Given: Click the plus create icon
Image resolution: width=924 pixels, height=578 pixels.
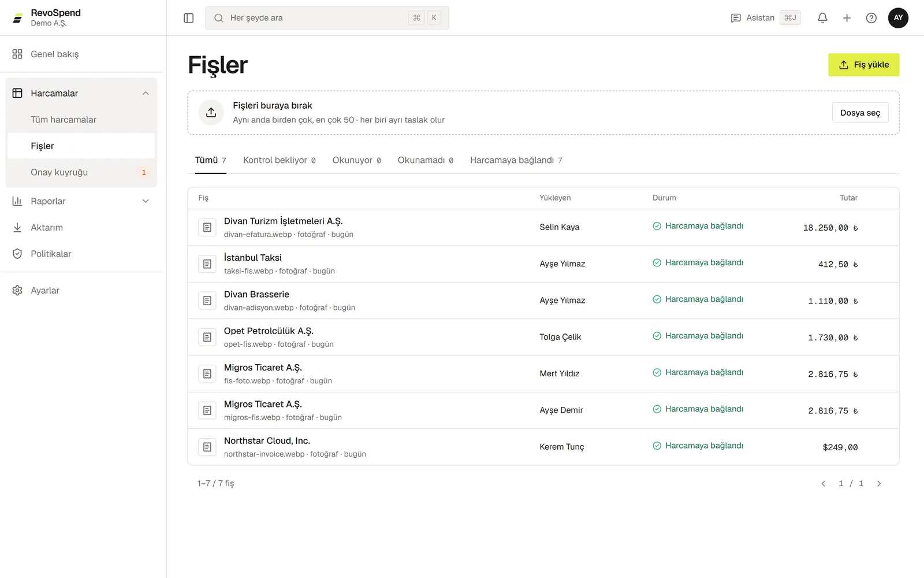Looking at the screenshot, I should (847, 18).
